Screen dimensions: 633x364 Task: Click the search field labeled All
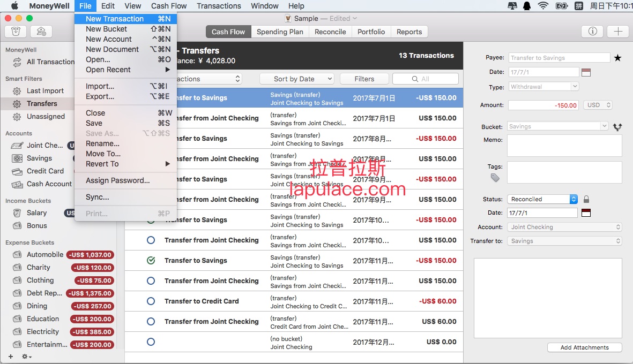coord(426,79)
